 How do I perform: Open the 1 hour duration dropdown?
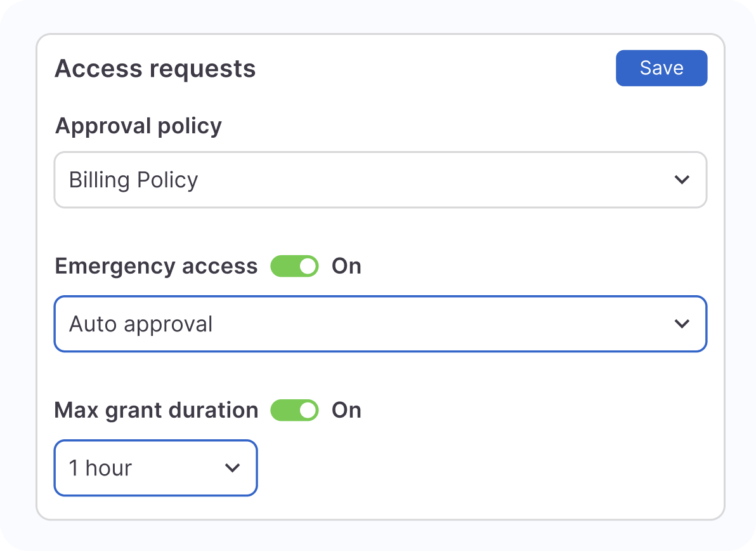(155, 468)
